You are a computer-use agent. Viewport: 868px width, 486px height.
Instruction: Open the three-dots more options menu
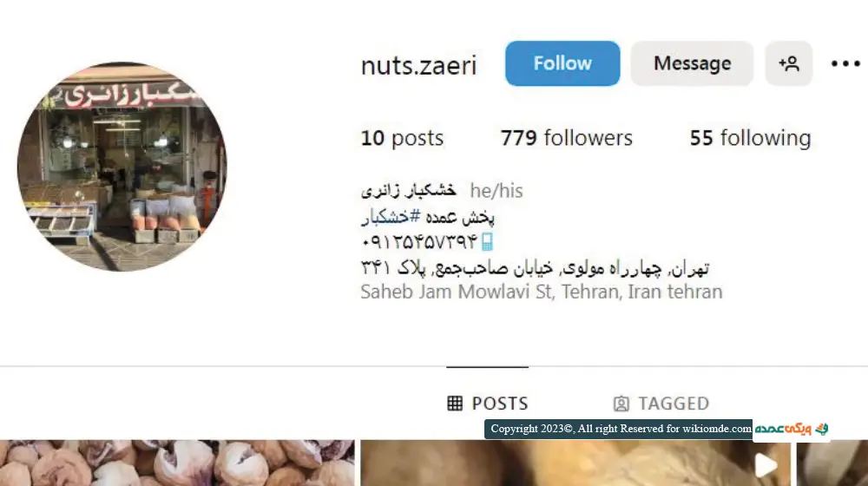[x=845, y=63]
